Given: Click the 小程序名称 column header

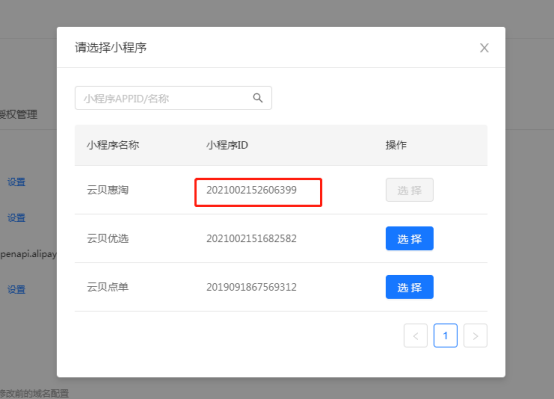Looking at the screenshot, I should (x=113, y=145).
